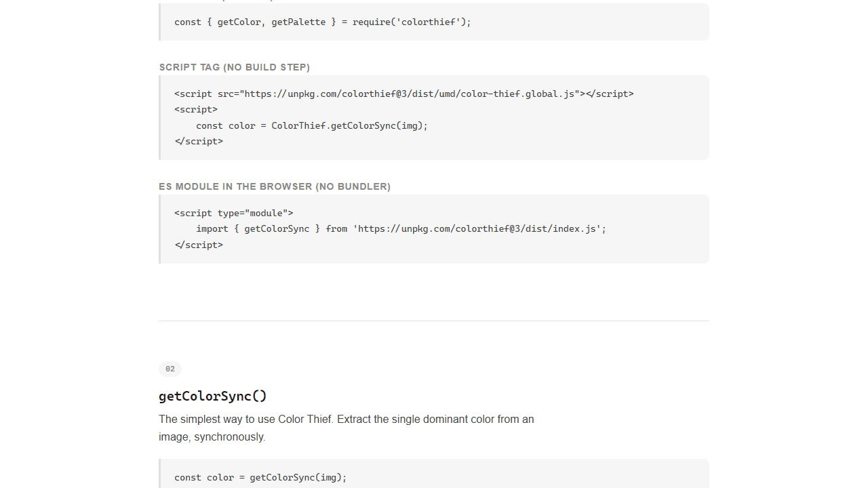Screen dimensions: 868x488
Task: Click the closing </script> tag in the Script Tag block
Action: 199,141
